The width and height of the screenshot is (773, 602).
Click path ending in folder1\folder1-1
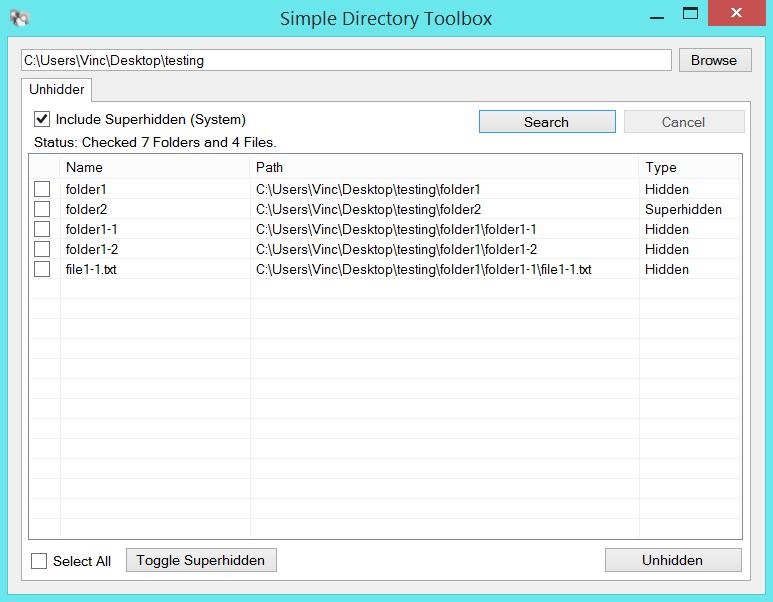pos(396,230)
